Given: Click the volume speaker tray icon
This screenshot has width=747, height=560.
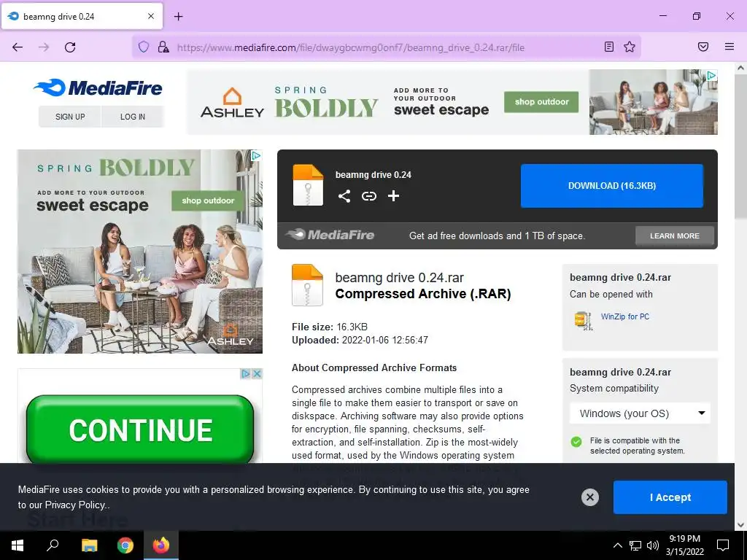Looking at the screenshot, I should pos(653,545).
